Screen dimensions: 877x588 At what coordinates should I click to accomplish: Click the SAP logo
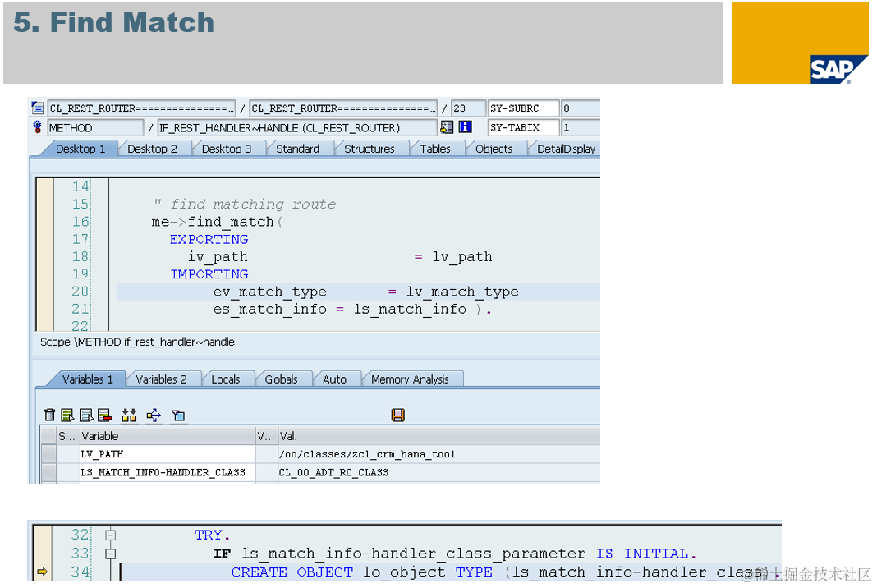pos(838,69)
